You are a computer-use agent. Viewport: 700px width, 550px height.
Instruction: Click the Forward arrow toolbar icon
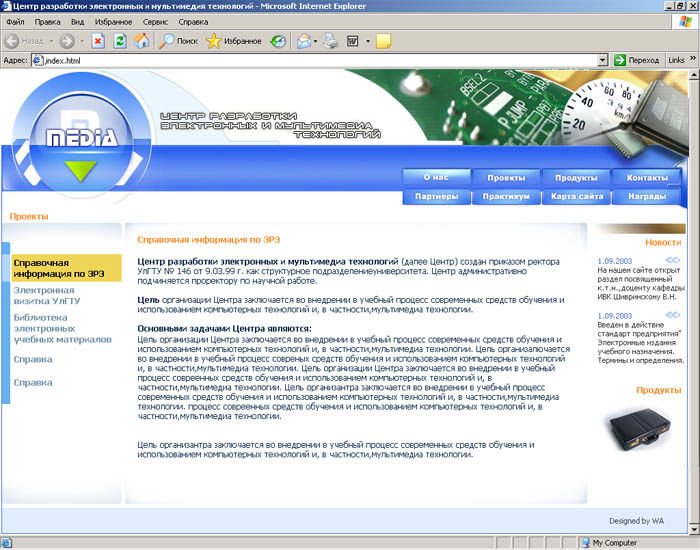click(67, 41)
